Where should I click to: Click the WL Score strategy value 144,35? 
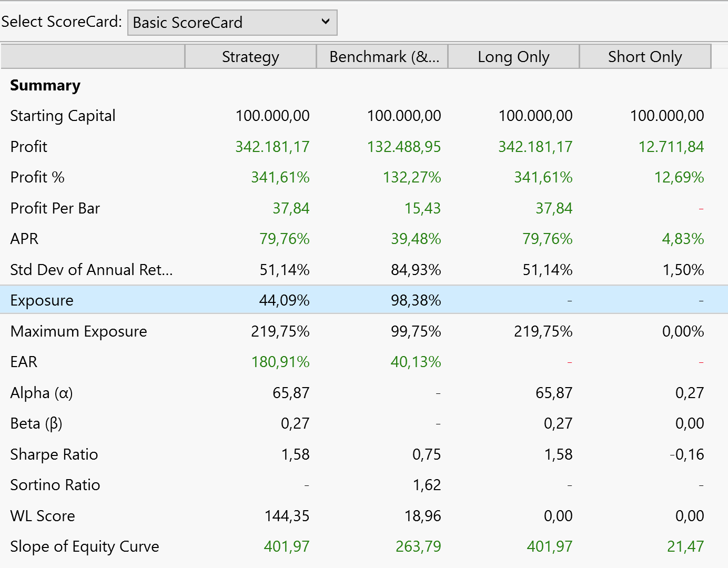(x=287, y=516)
